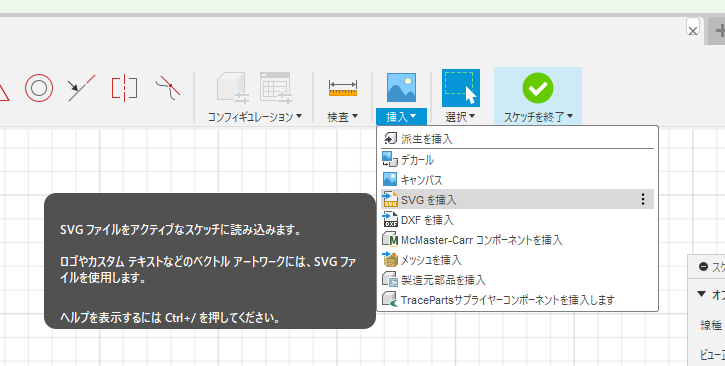Select the break tool red brackets icon
The image size is (725, 366).
(124, 88)
